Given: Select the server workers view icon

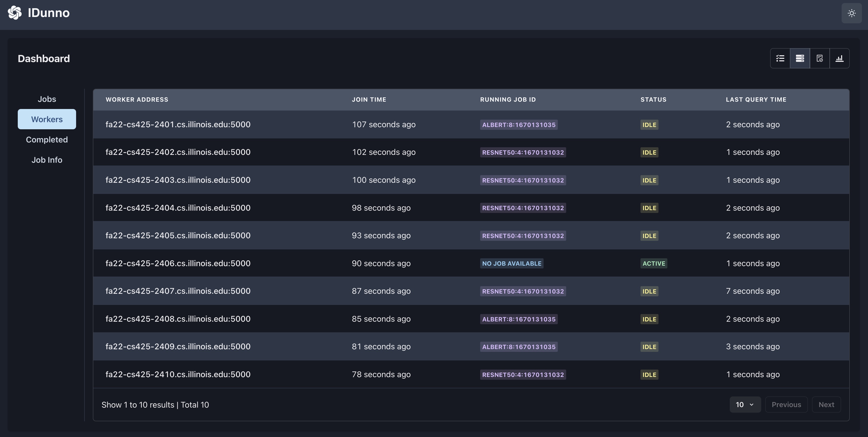Looking at the screenshot, I should pos(800,59).
